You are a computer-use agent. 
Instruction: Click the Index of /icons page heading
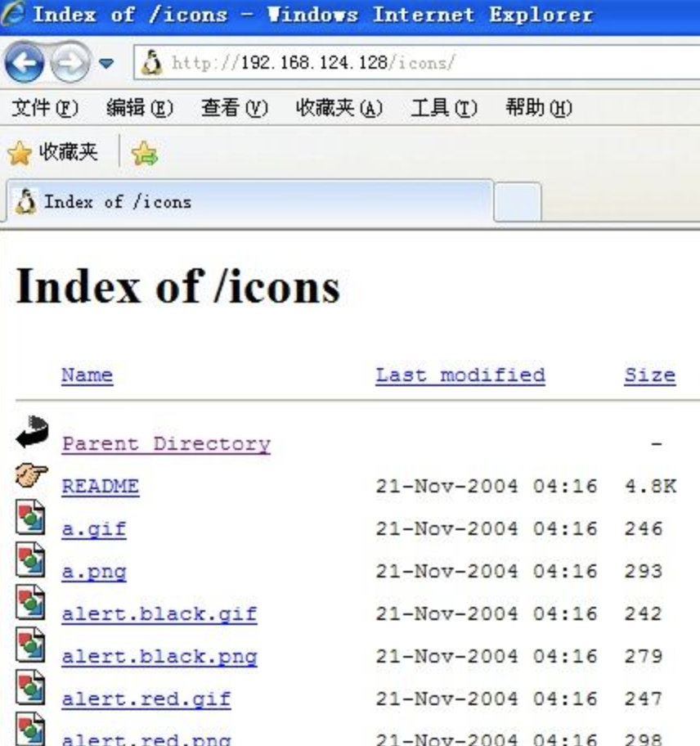point(177,286)
